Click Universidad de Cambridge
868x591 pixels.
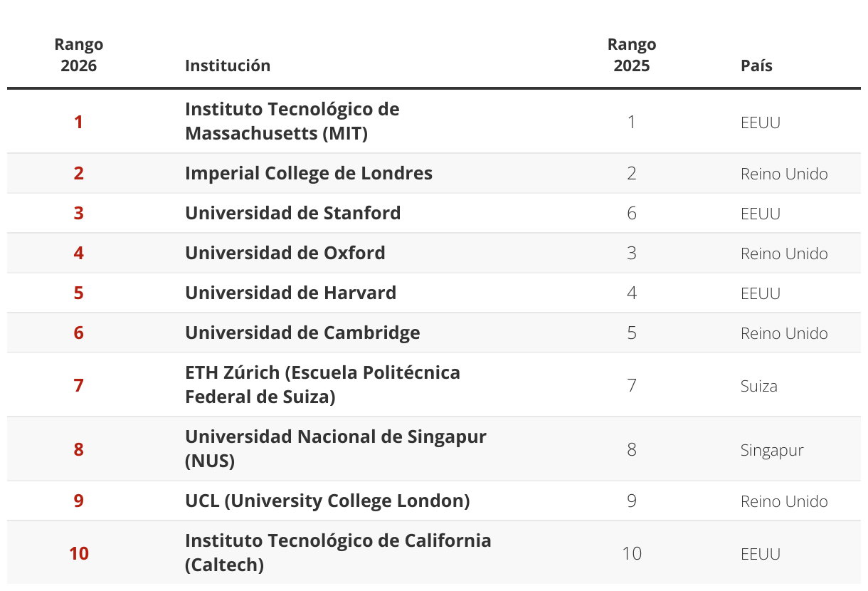(302, 333)
